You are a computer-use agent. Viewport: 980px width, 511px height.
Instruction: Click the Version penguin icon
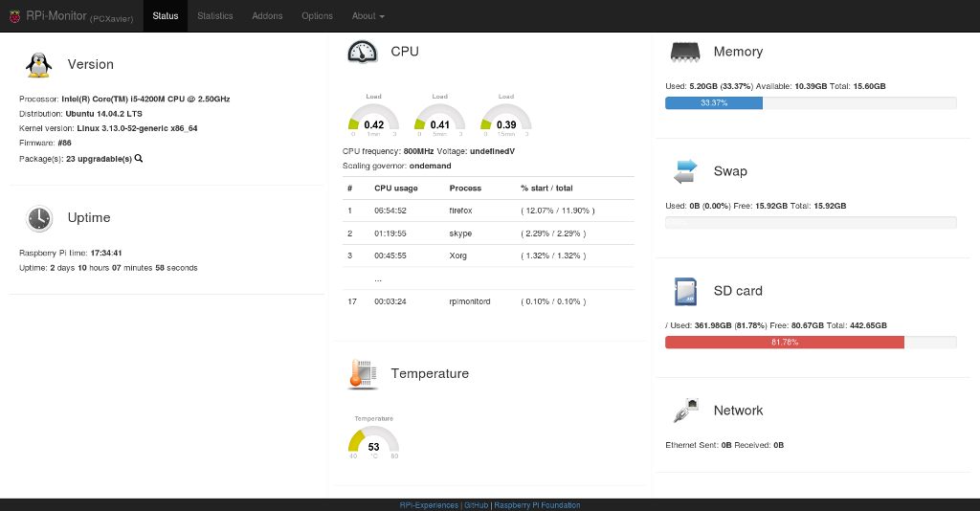pos(38,64)
